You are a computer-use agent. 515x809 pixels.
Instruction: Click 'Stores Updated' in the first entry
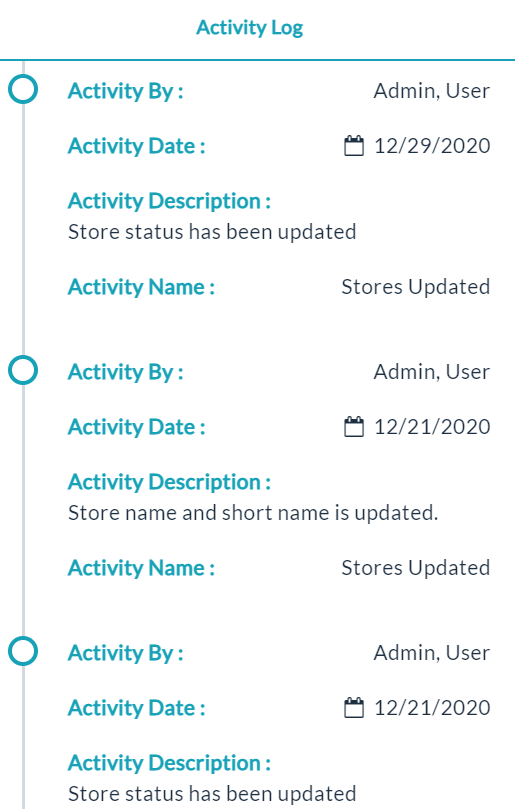tap(415, 287)
